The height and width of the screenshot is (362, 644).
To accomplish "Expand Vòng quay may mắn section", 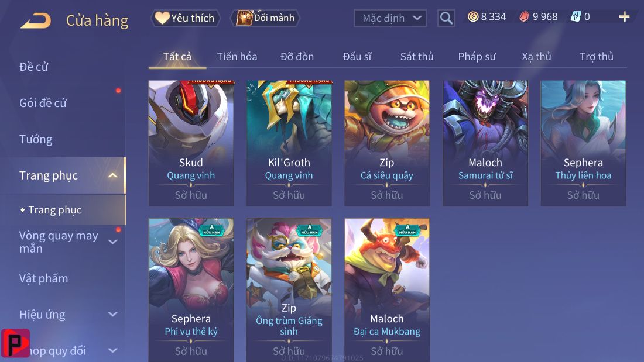I will 113,242.
